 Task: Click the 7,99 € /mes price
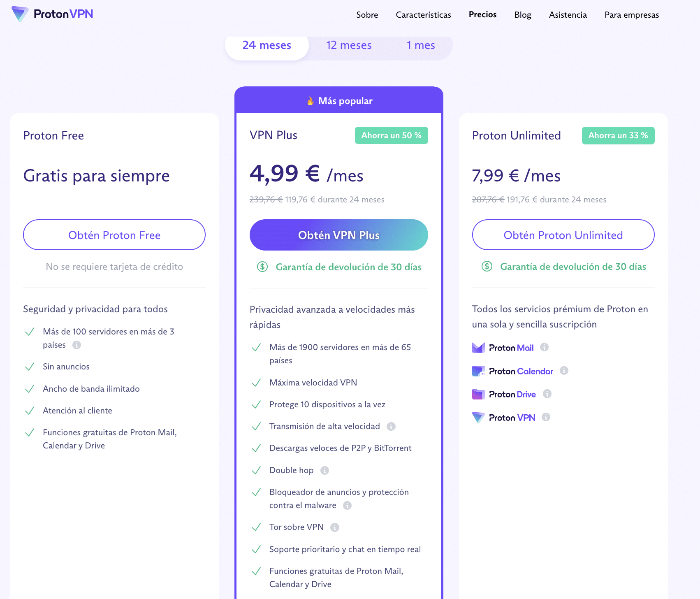point(516,176)
